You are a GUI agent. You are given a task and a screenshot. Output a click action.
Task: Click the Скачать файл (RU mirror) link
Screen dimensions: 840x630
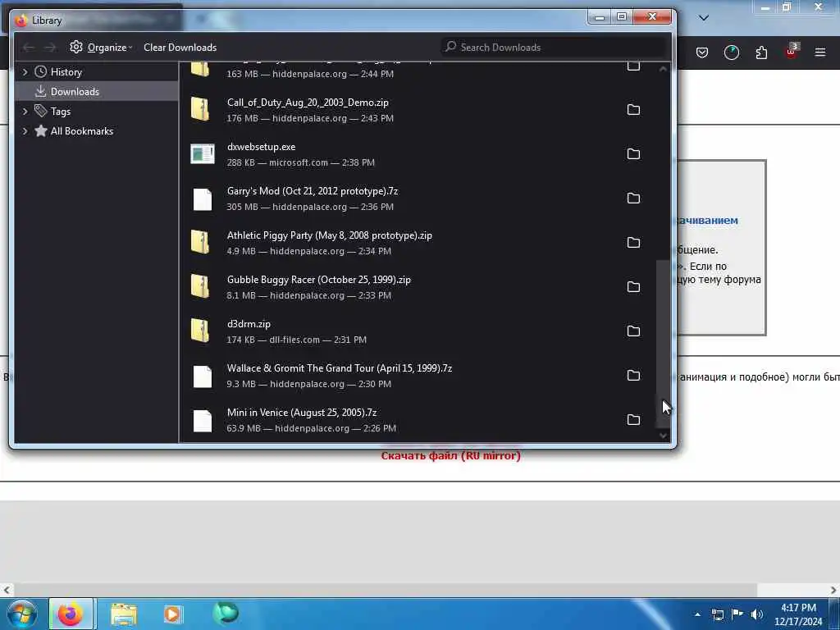point(450,456)
